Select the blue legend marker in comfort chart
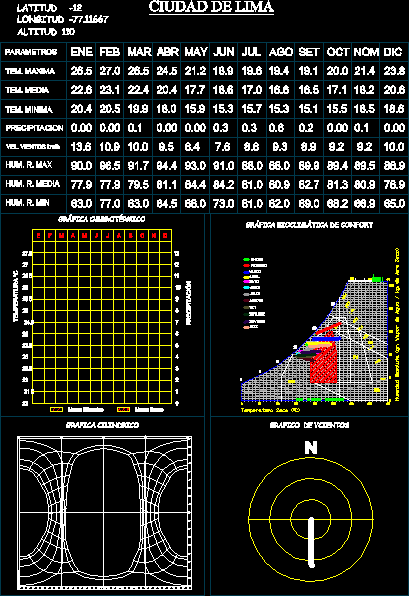The image size is (409, 596). [246, 272]
